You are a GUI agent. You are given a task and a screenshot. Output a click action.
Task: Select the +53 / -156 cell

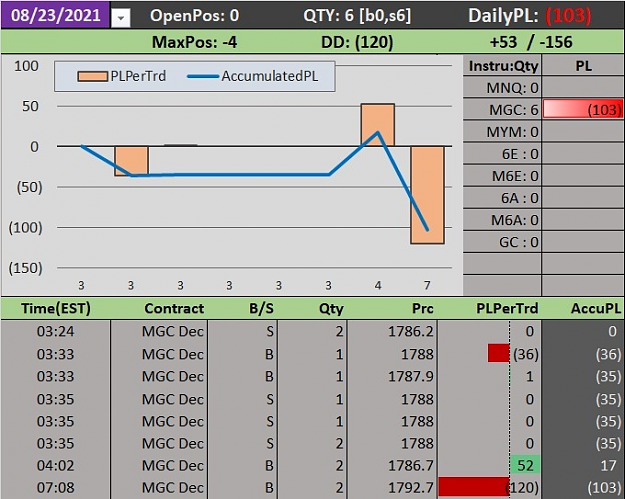click(531, 42)
